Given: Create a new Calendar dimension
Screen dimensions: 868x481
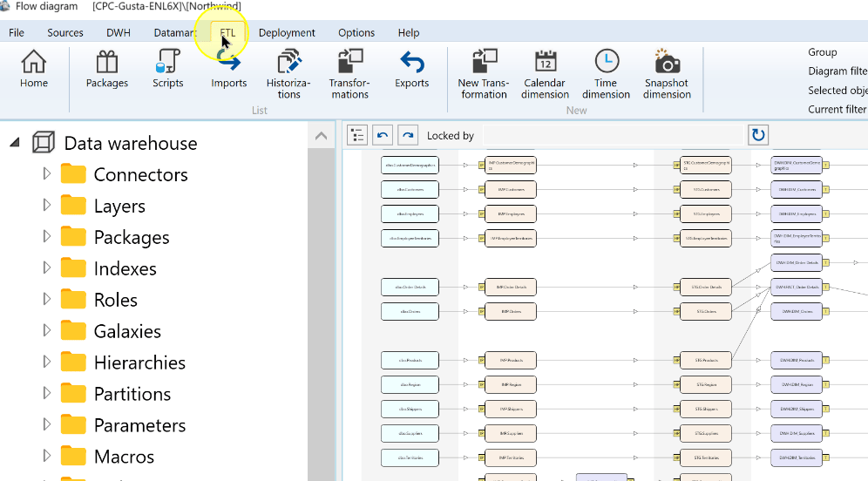Looking at the screenshot, I should click(545, 74).
